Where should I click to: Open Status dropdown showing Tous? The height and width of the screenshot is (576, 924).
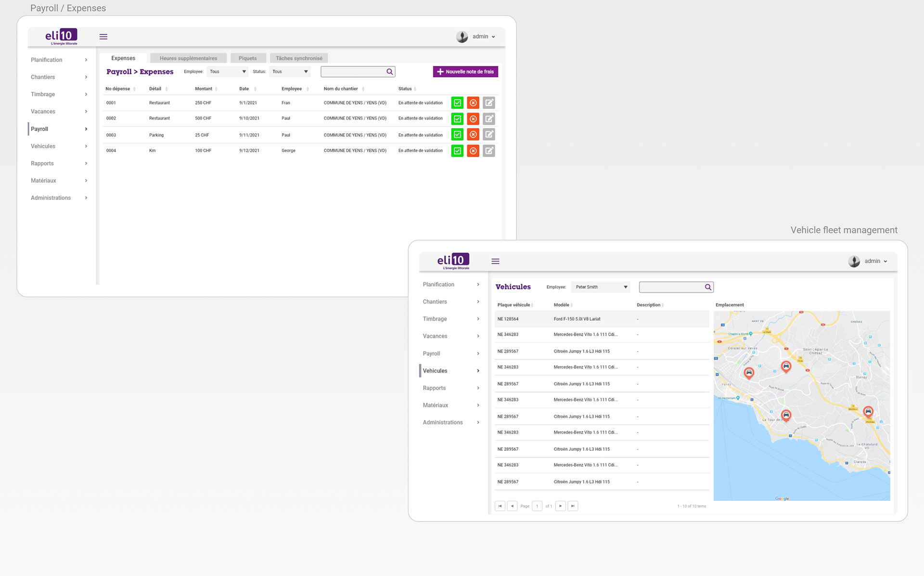(290, 72)
